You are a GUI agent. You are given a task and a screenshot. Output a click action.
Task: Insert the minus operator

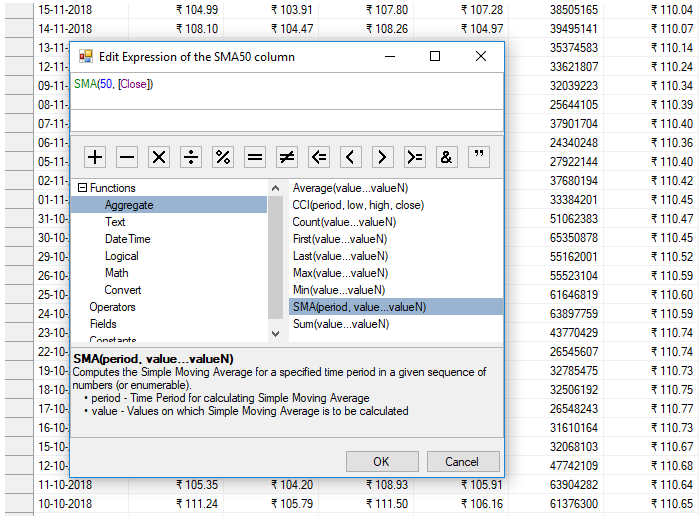(127, 157)
